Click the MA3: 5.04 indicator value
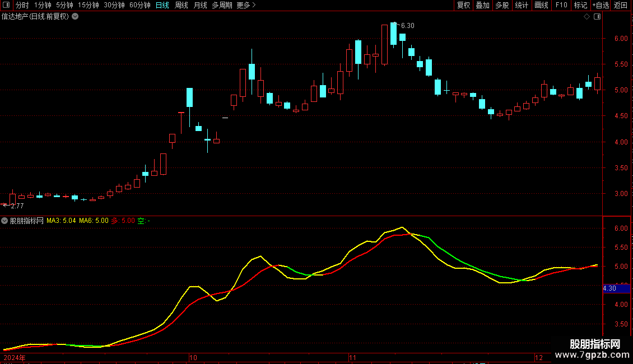This screenshot has height=364, width=633. click(x=61, y=221)
